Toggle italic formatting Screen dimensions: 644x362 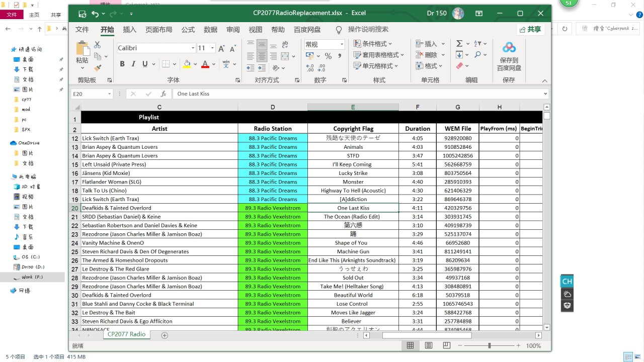pos(133,64)
